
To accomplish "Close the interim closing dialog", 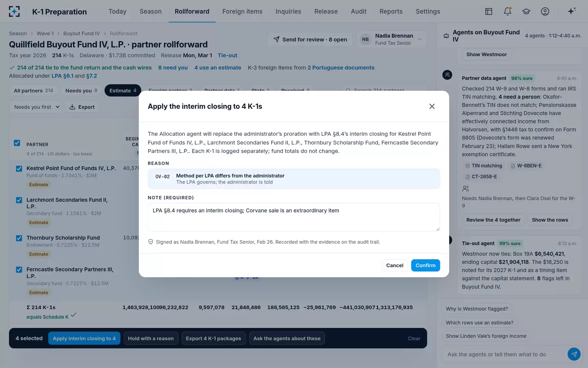I will click(x=432, y=106).
